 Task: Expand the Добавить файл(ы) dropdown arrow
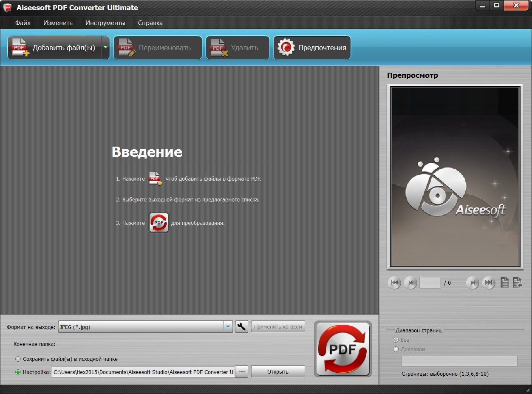[x=106, y=48]
